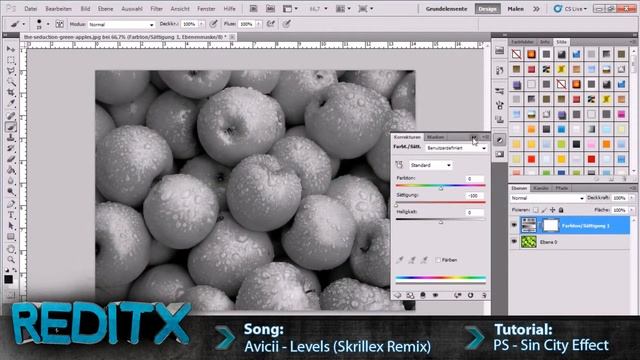Screen dimensions: 640x360
Task: Select the Clone Stamp tool
Action: (11, 138)
